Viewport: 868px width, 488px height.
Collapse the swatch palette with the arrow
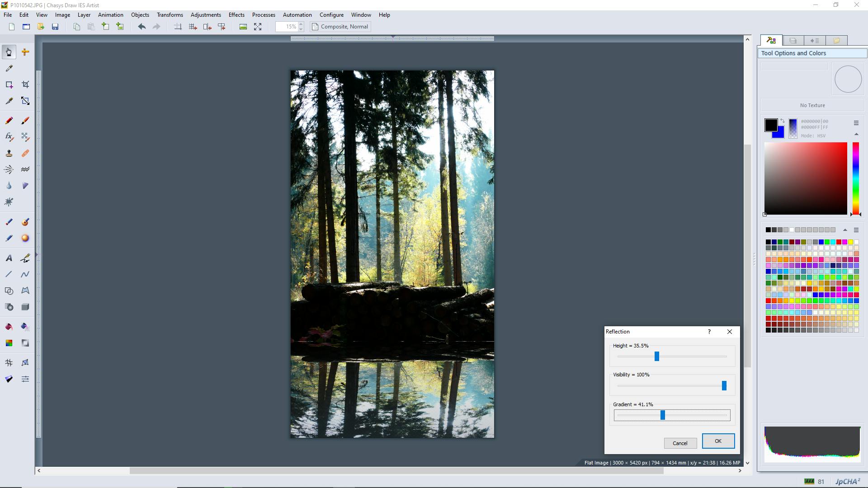pos(845,230)
